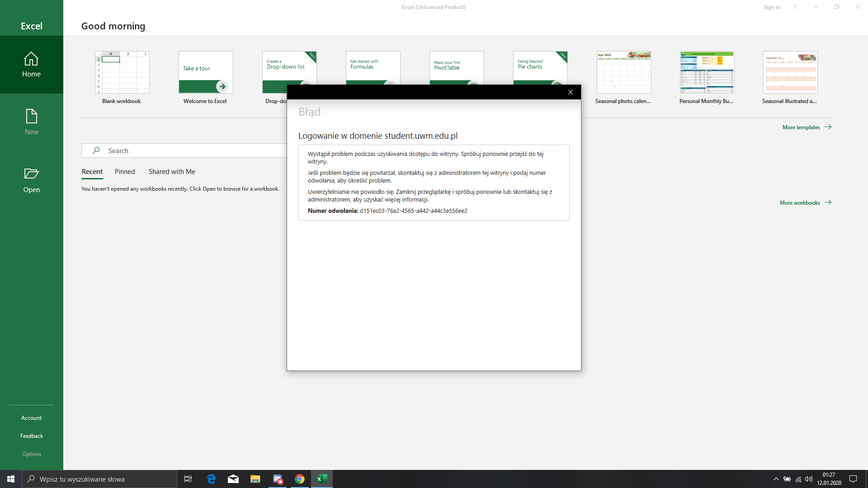
Task: Choose the Create a Drop-down list template
Action: pyautogui.click(x=289, y=68)
